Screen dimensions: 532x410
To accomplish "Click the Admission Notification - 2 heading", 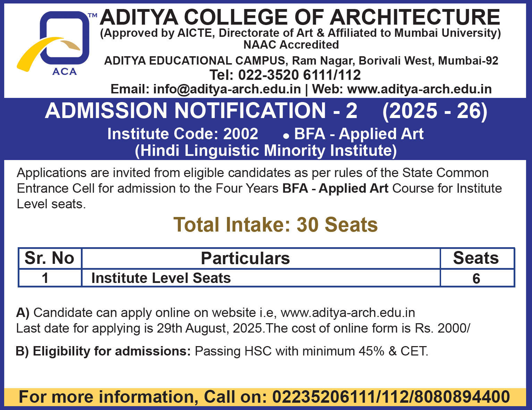I will tap(201, 111).
